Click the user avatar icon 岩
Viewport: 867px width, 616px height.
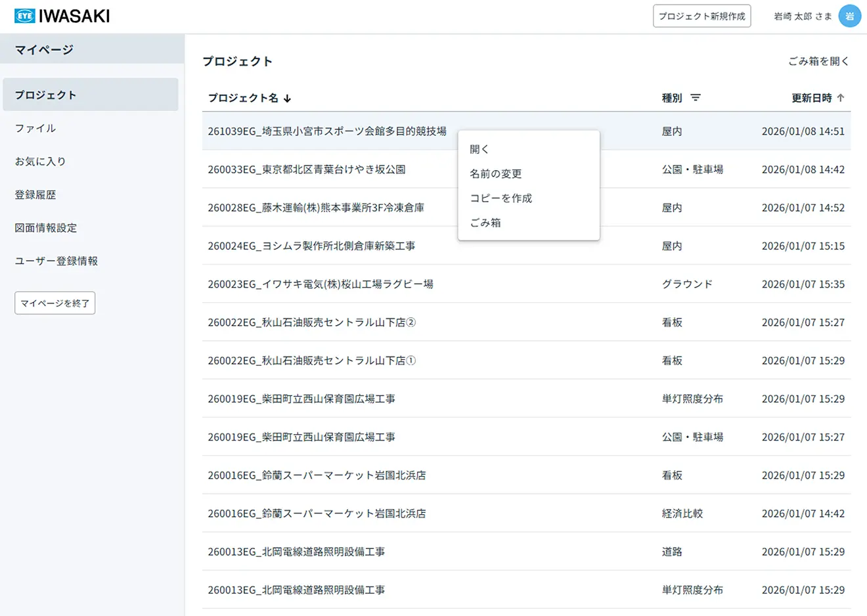(849, 16)
